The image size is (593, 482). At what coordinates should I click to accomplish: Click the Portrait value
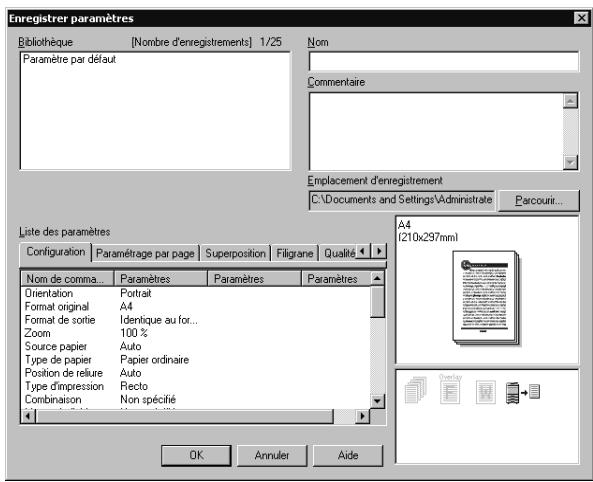tap(135, 293)
